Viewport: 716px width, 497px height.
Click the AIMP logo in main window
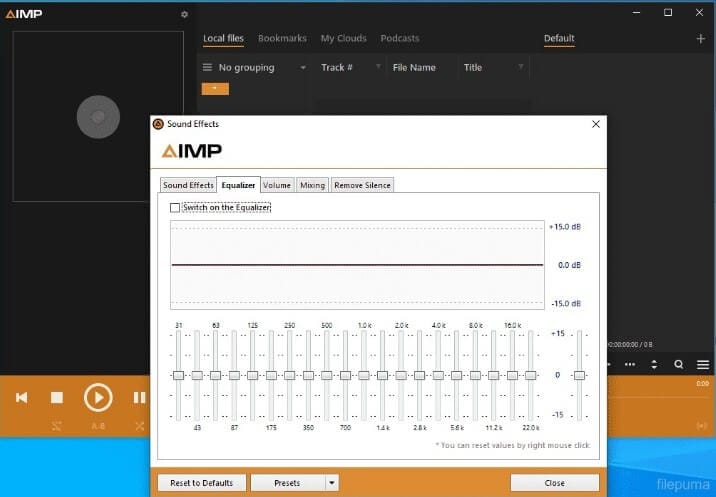24,14
